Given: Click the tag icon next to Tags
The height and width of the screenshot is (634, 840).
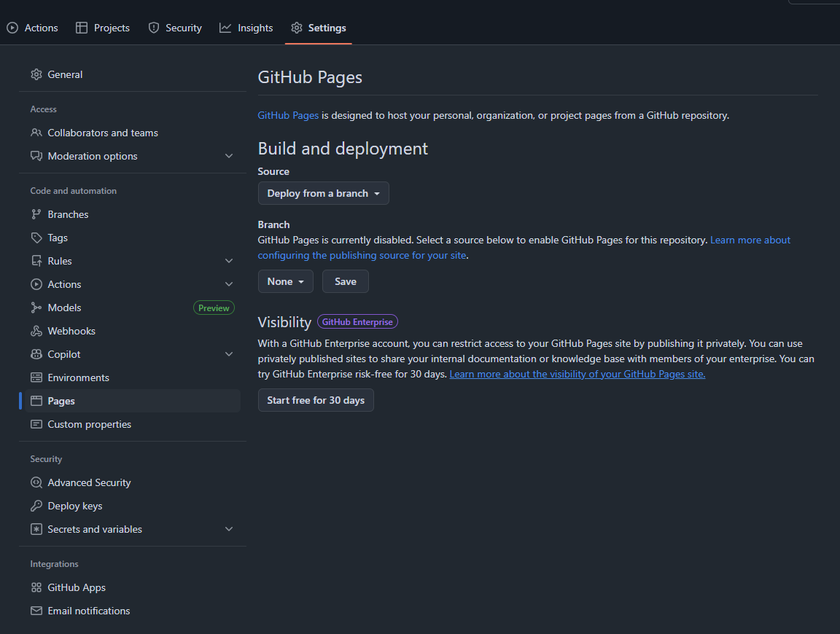Looking at the screenshot, I should (36, 238).
